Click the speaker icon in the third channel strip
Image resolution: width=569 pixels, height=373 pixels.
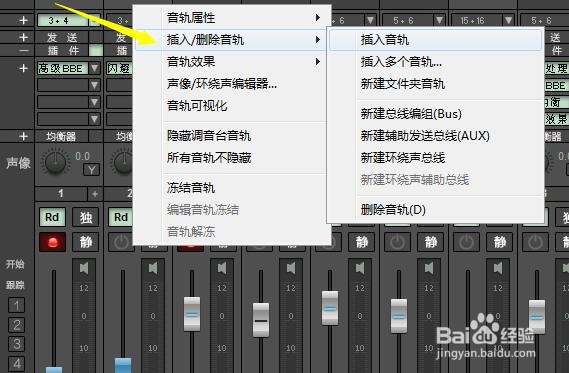222,268
